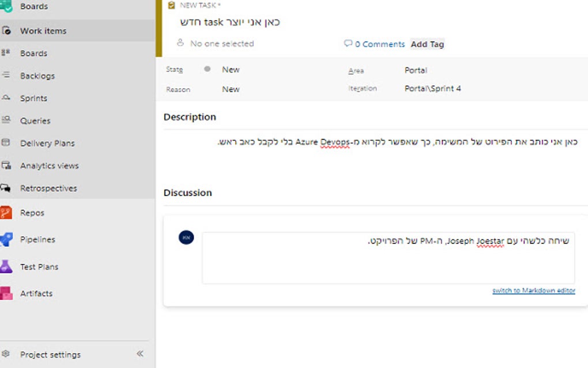Open the Artifacts hub icon
Viewport: 588px width, 368px height.
(x=6, y=293)
